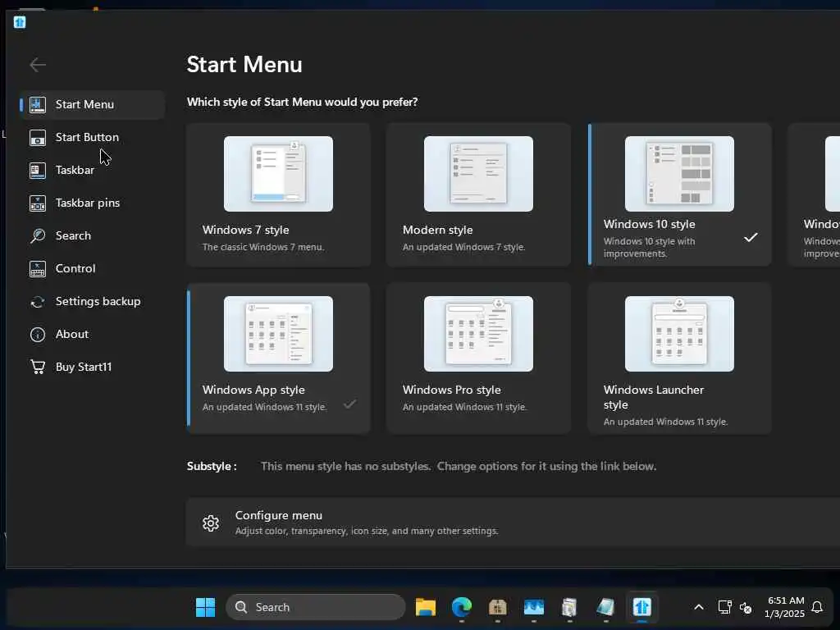Click the Buy Start11 cart icon
Viewport: 840px width, 630px height.
[38, 367]
